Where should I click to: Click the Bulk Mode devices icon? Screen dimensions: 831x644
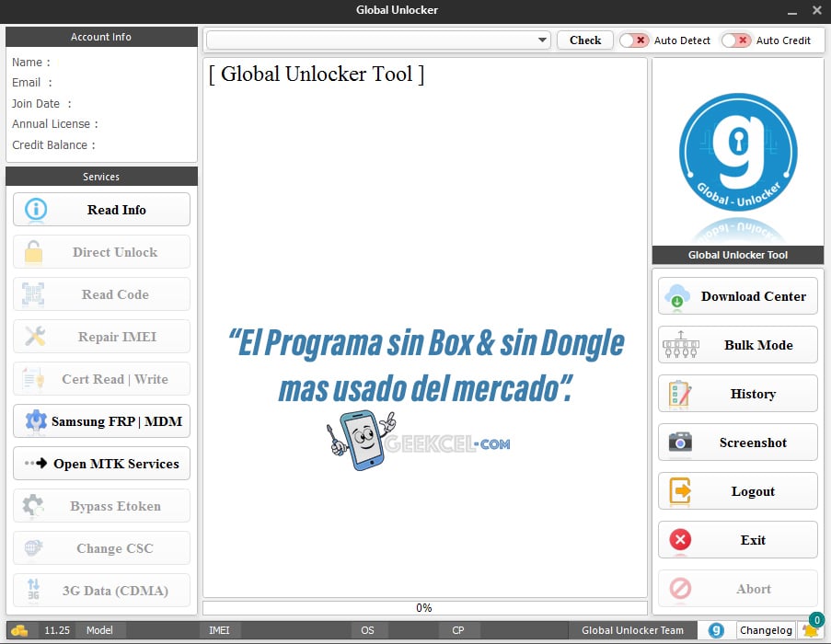(680, 345)
